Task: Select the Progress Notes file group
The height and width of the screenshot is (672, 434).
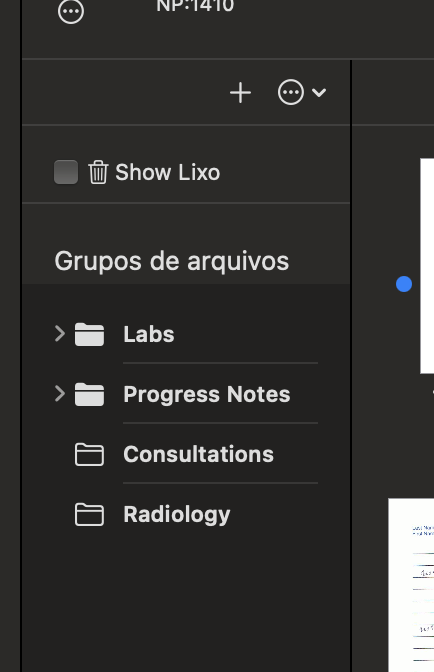Action: coord(186,394)
